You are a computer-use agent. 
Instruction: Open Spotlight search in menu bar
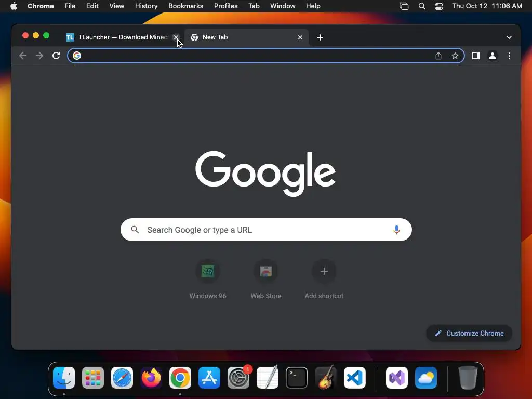coord(422,6)
